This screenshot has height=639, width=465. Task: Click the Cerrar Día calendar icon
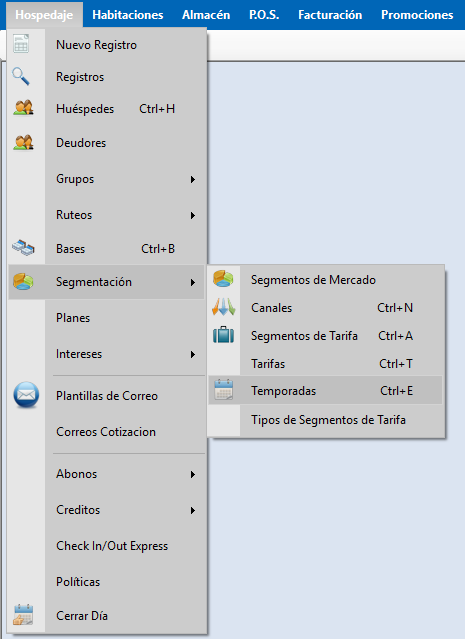coord(23,615)
